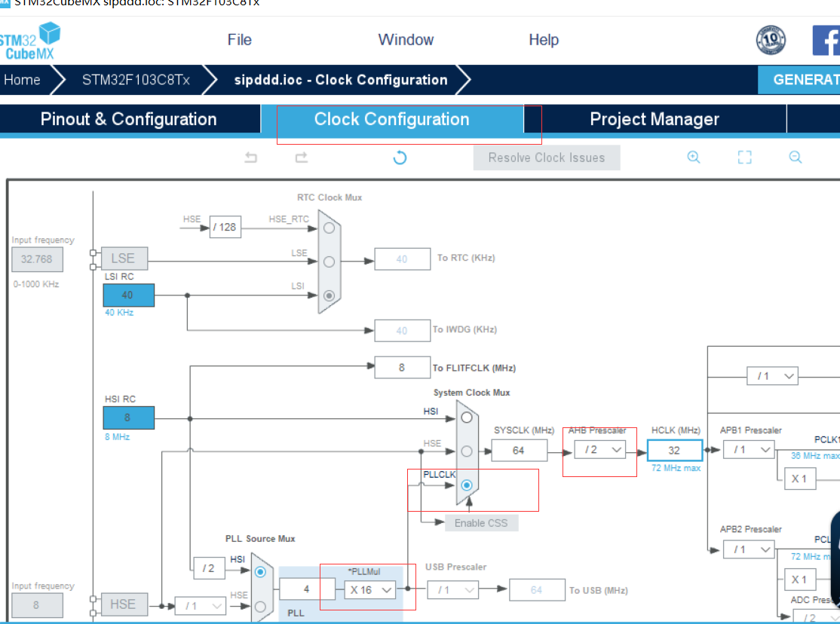
Task: Open the USB Prescaler dropdown
Action: click(x=452, y=590)
